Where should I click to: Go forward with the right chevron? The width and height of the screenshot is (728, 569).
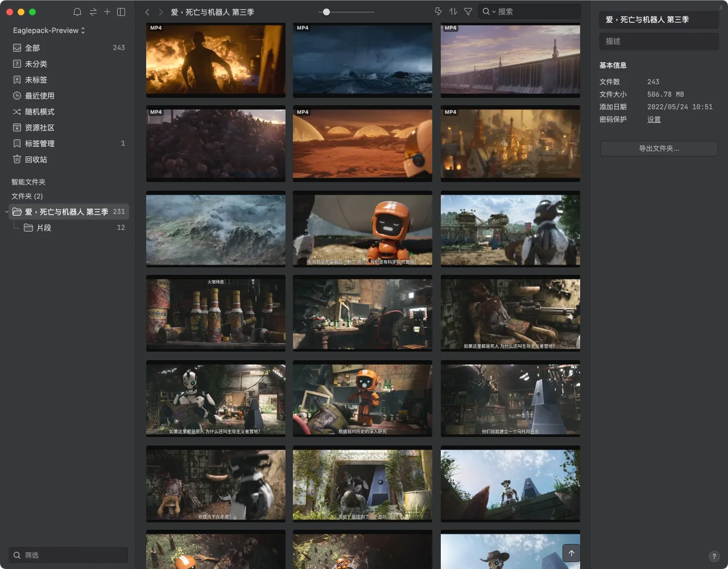[x=161, y=12]
